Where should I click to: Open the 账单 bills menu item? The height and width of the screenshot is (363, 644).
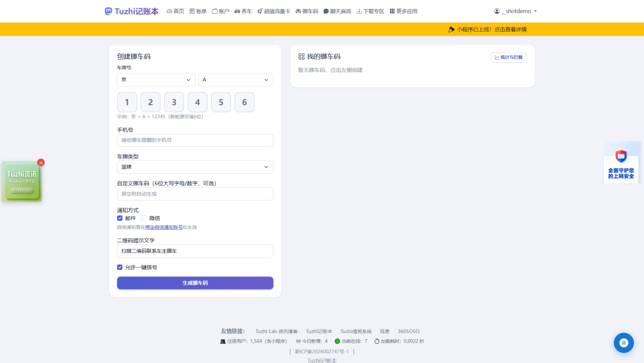pos(198,11)
